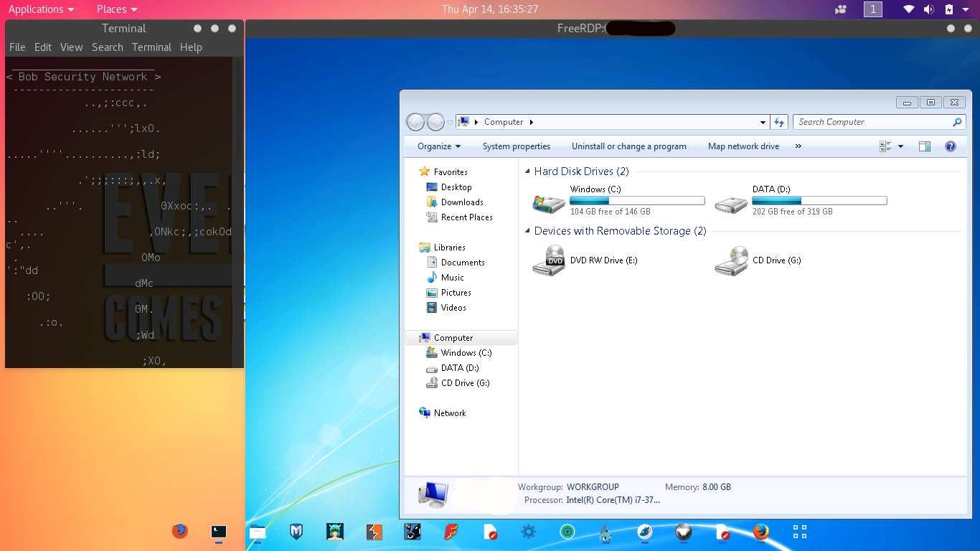Image resolution: width=980 pixels, height=551 pixels.
Task: Open the Terminal's Search menu
Action: click(107, 47)
